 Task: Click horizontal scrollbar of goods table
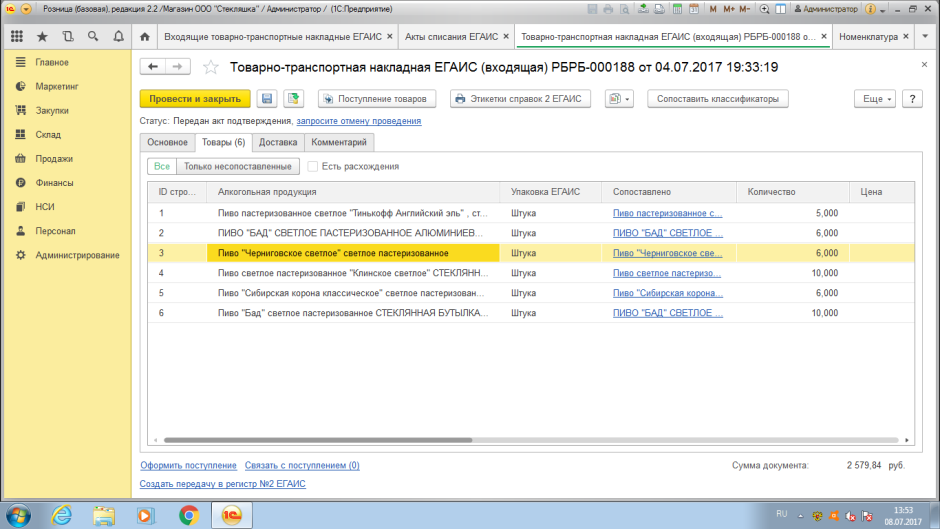coord(318,440)
